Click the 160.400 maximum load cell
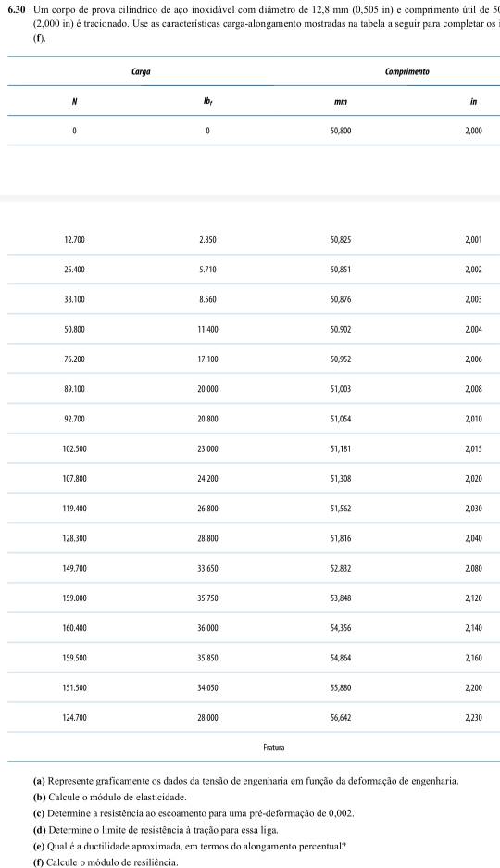Viewport: 500px width, 868px height. (x=75, y=628)
